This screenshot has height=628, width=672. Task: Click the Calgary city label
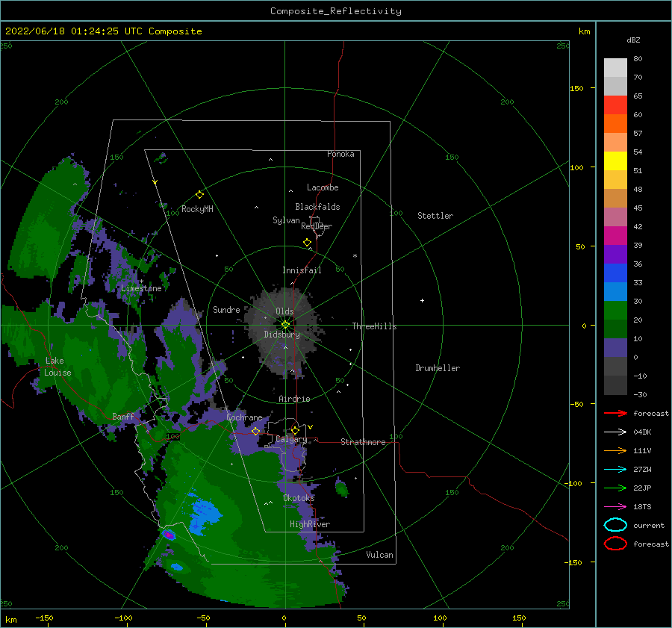tap(291, 439)
